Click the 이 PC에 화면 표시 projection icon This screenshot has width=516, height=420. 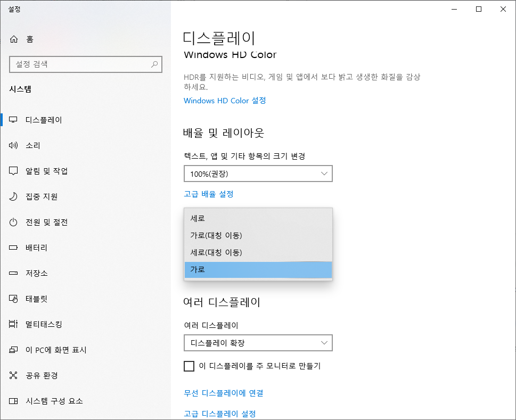click(x=13, y=350)
